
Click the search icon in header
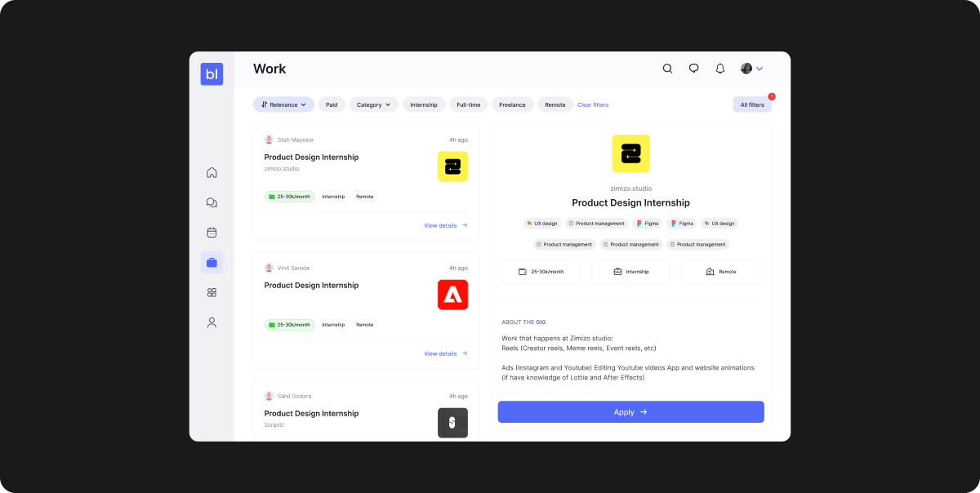click(x=667, y=69)
